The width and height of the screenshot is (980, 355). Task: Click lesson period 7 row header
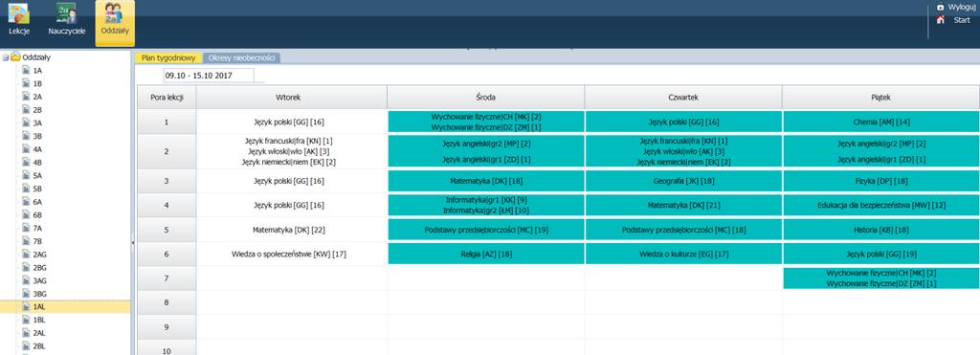167,278
